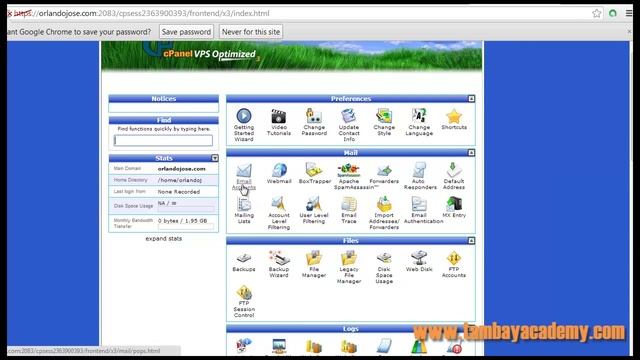Open Backup Wizard
This screenshot has height=360, width=640.
(x=279, y=264)
